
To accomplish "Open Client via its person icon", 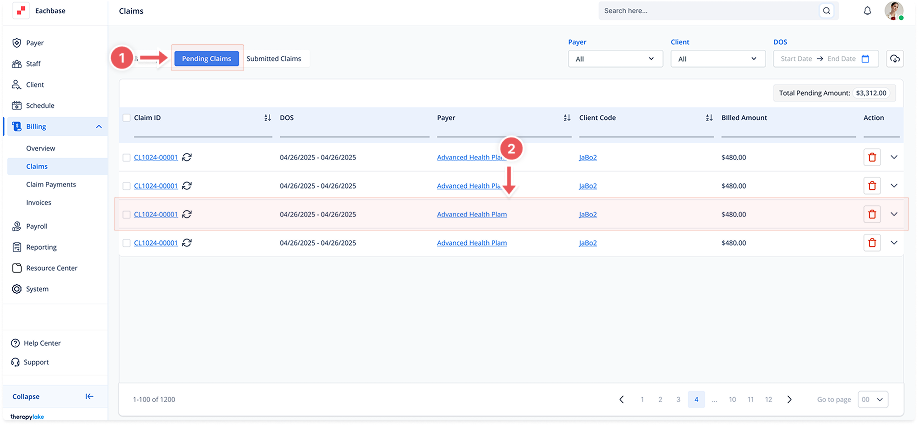I will click(17, 85).
